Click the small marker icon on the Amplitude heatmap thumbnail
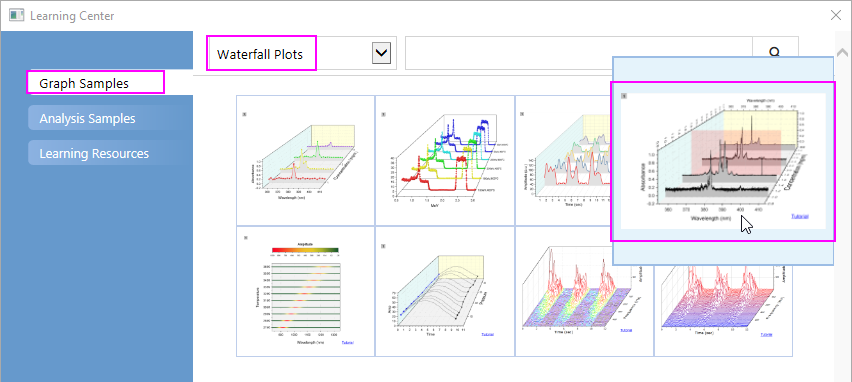The height and width of the screenshot is (382, 852). [x=245, y=237]
